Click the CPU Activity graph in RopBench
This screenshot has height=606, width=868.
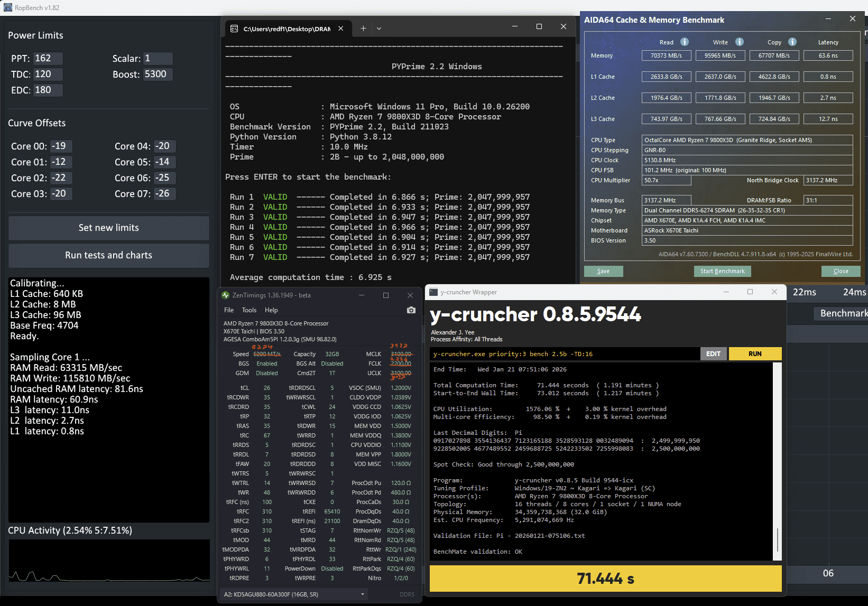point(109,561)
